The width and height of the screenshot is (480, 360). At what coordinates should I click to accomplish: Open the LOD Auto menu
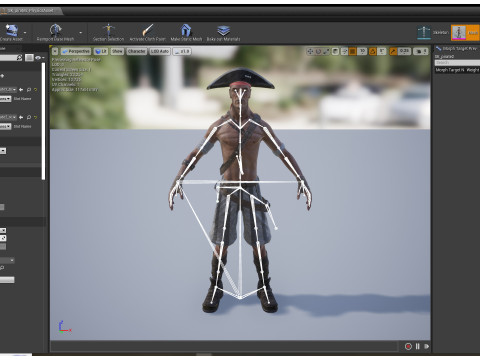click(x=160, y=51)
